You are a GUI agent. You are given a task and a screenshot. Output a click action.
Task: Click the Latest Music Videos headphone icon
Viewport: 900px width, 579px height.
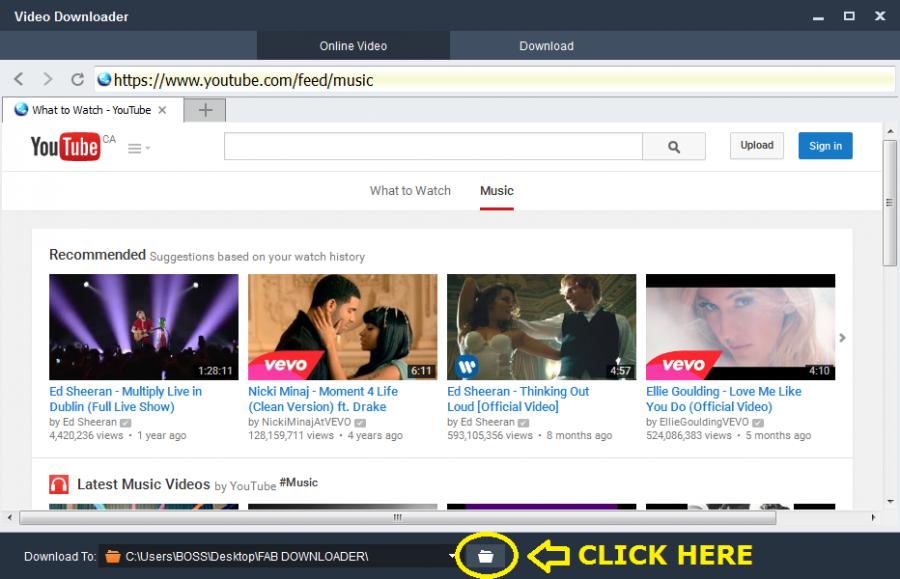tap(59, 484)
